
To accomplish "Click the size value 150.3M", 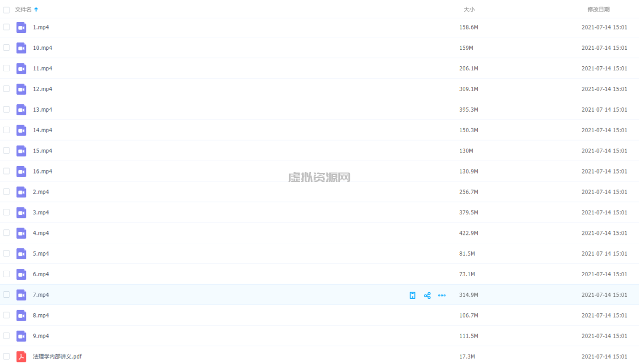I will point(469,130).
